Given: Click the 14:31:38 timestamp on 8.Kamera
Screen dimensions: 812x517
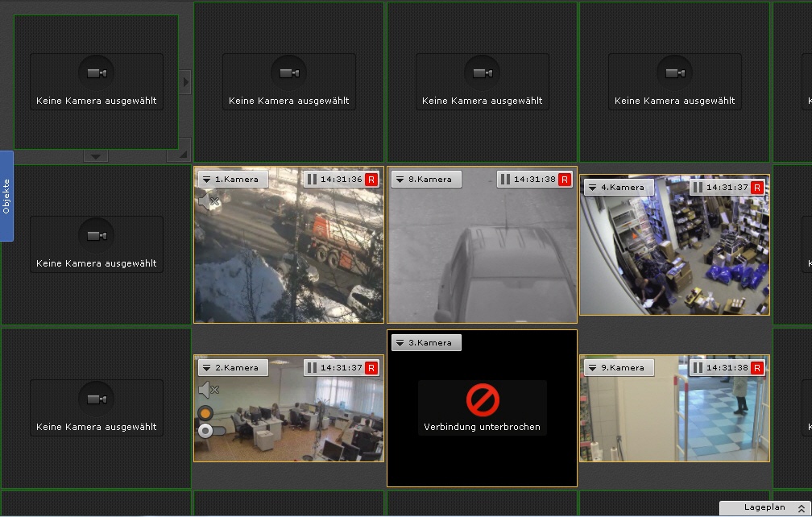Looking at the screenshot, I should [534, 179].
